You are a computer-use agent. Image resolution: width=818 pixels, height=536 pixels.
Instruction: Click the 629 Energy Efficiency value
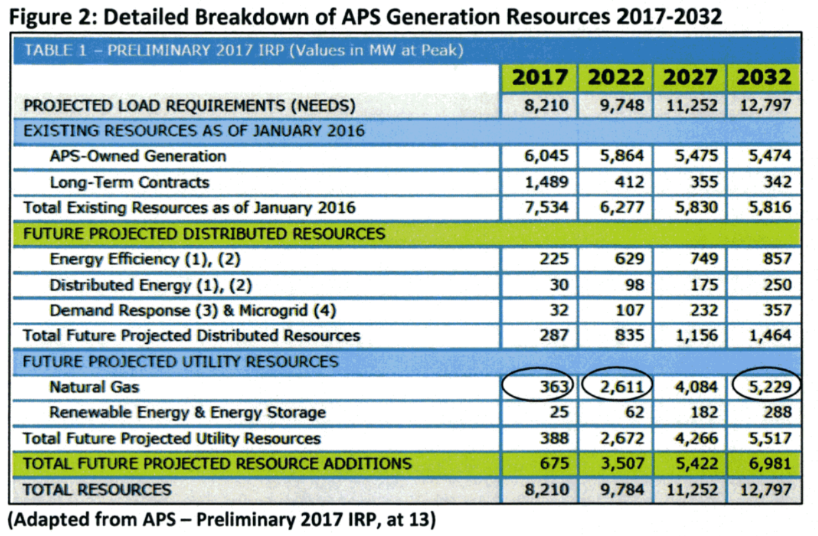coord(630,259)
